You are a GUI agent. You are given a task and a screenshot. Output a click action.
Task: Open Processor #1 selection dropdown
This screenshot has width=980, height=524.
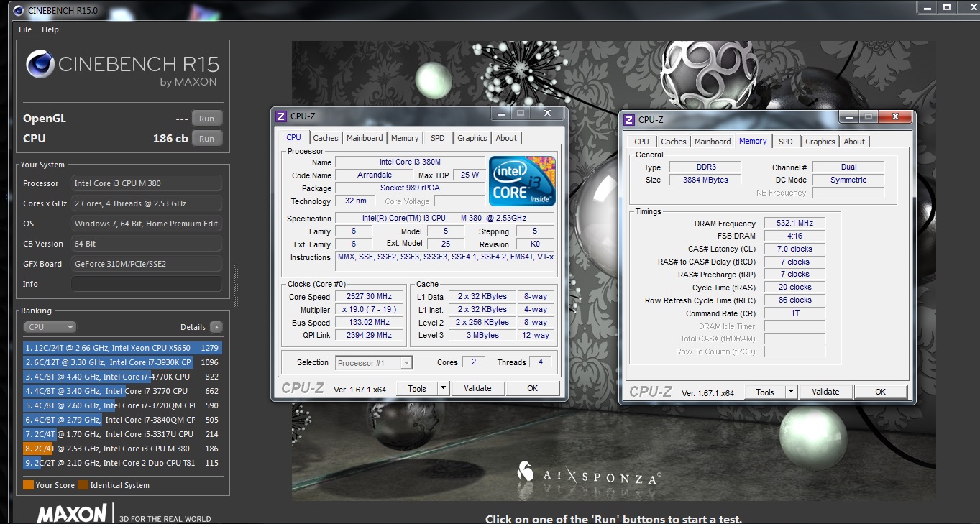tap(374, 363)
